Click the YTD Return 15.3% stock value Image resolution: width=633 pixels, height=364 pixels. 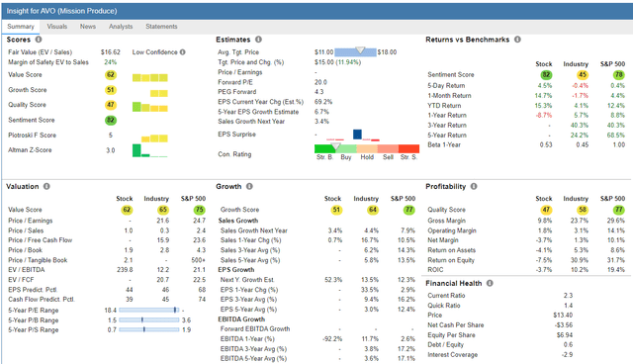[543, 105]
